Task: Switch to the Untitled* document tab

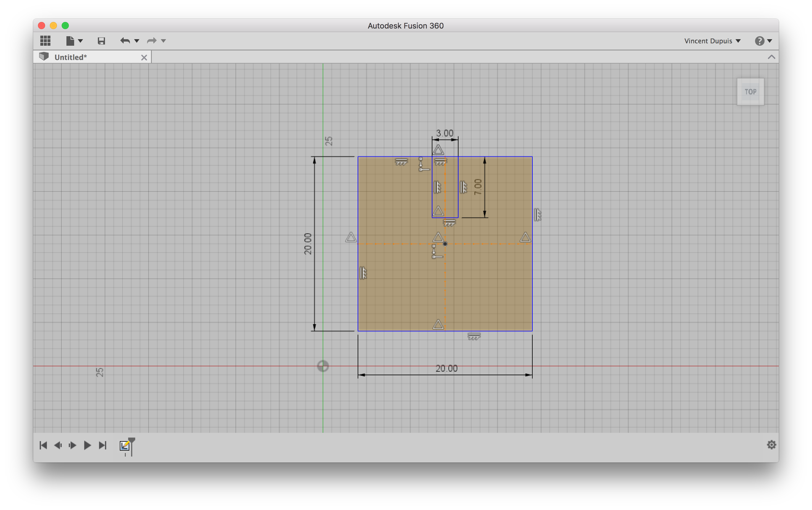Action: 92,57
